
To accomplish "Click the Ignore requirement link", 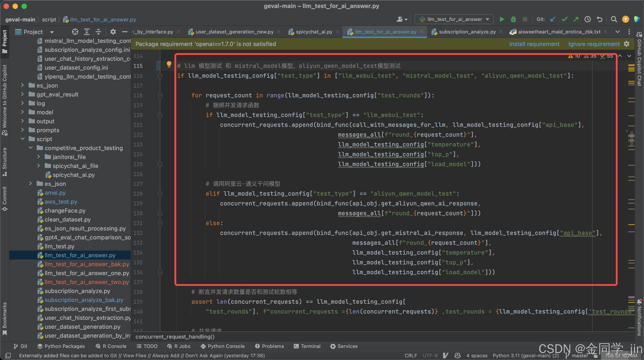I will (x=594, y=44).
